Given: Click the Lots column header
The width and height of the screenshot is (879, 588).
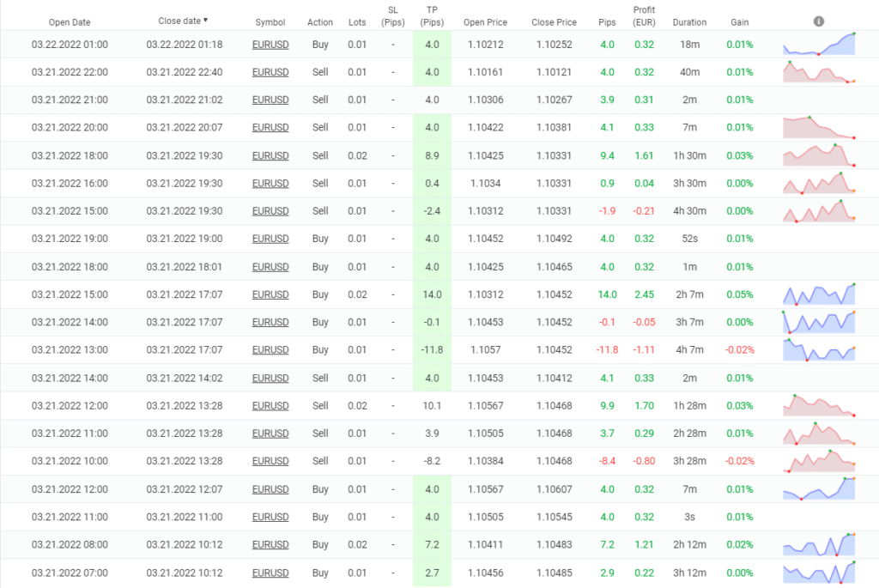Looking at the screenshot, I should pyautogui.click(x=356, y=22).
